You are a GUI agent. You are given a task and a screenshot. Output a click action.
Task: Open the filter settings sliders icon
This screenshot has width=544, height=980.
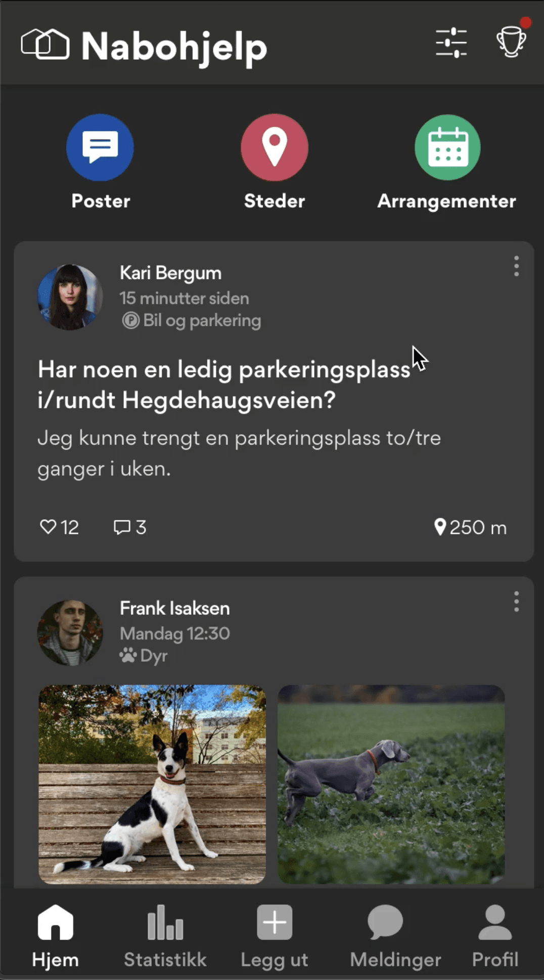[x=451, y=42]
